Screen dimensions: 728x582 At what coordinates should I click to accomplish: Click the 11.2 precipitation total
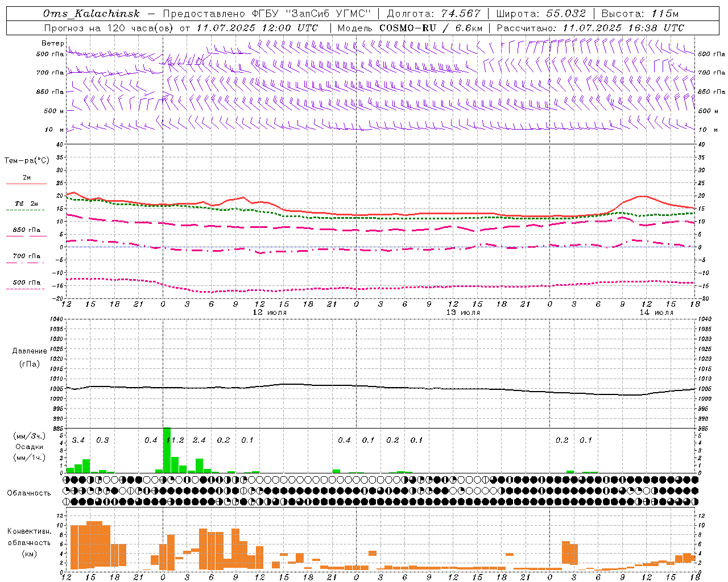pyautogui.click(x=175, y=440)
